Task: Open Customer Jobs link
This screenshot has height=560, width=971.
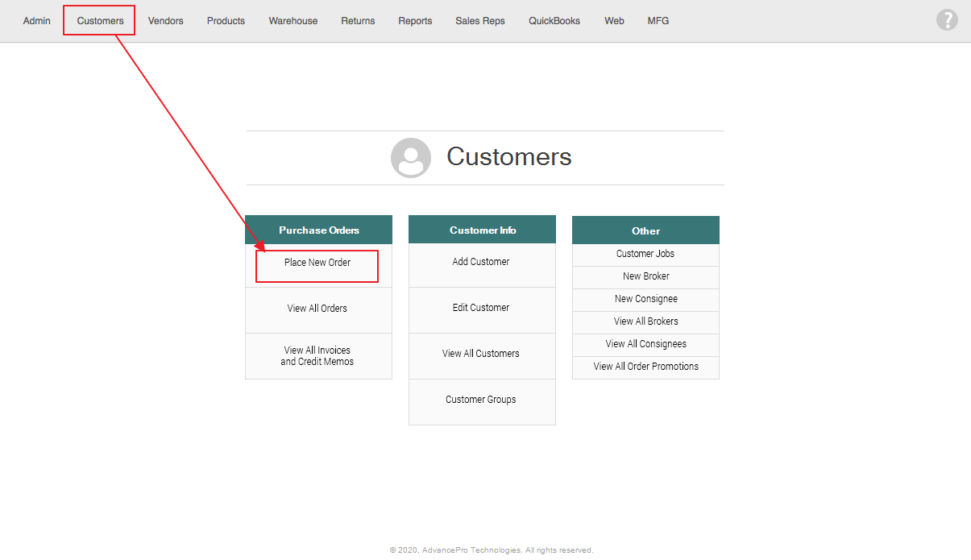Action: 645,254
